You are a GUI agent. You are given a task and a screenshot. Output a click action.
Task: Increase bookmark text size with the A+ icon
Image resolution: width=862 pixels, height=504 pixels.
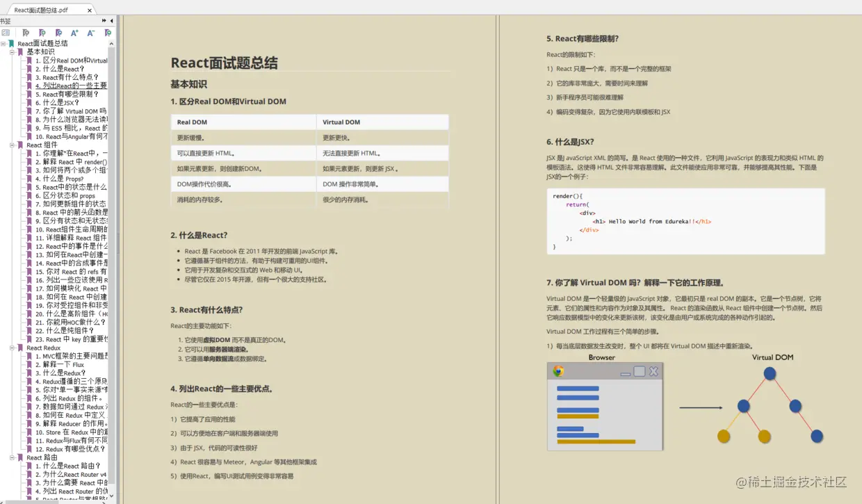coord(74,33)
